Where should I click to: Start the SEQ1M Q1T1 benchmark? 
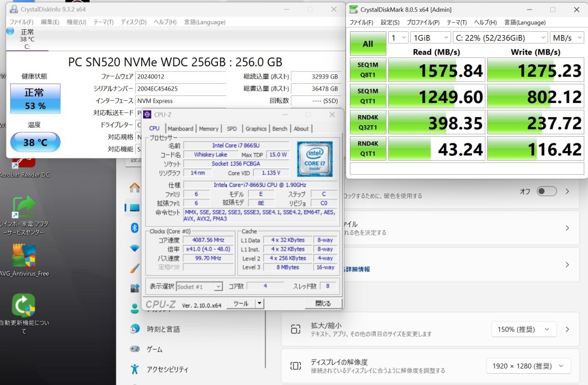tap(368, 96)
